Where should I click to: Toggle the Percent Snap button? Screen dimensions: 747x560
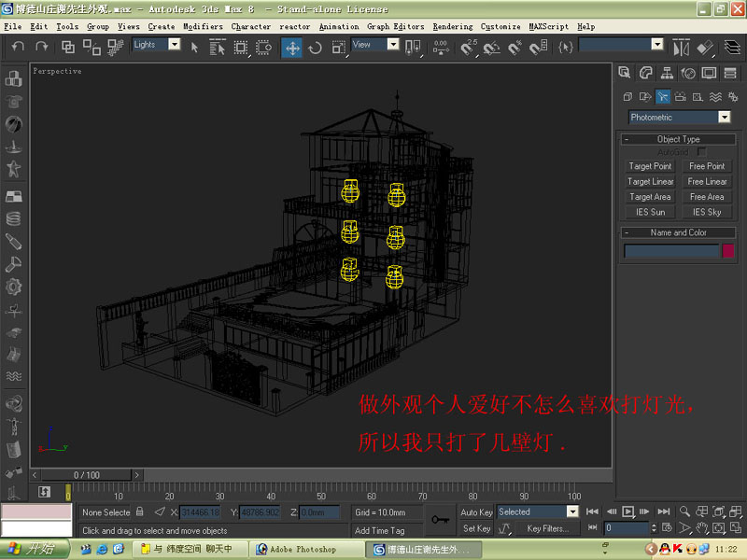click(514, 48)
